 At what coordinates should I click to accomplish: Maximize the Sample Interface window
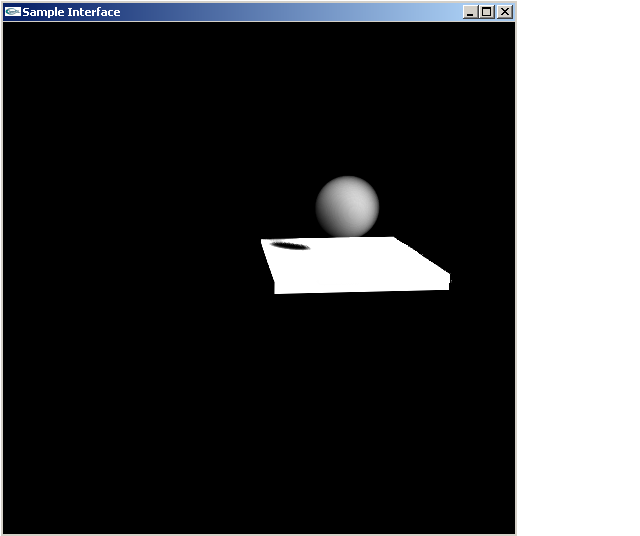point(487,12)
